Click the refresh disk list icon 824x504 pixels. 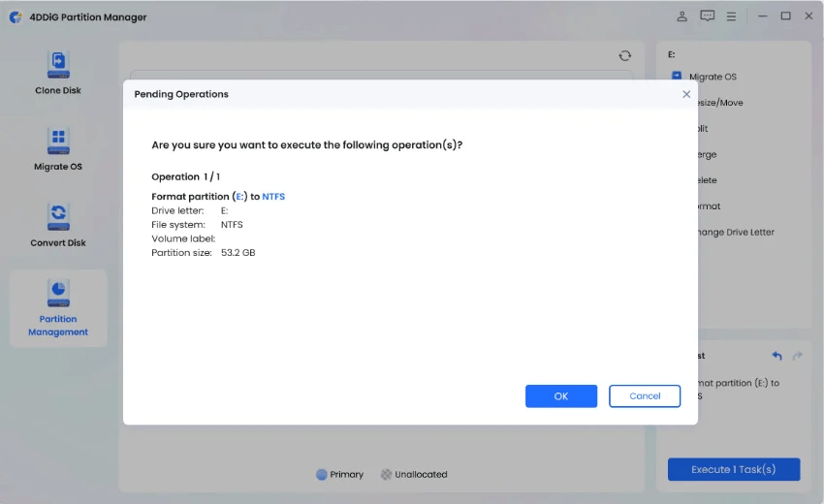pos(624,55)
